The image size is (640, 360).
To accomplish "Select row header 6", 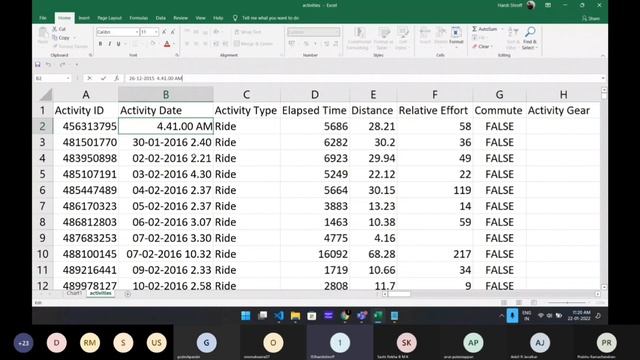I will (x=42, y=190).
